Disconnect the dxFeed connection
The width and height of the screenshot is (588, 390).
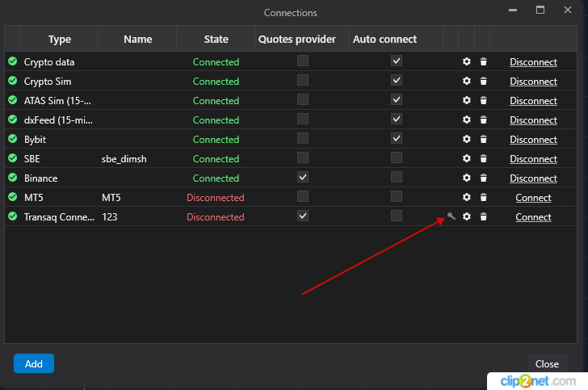point(533,120)
